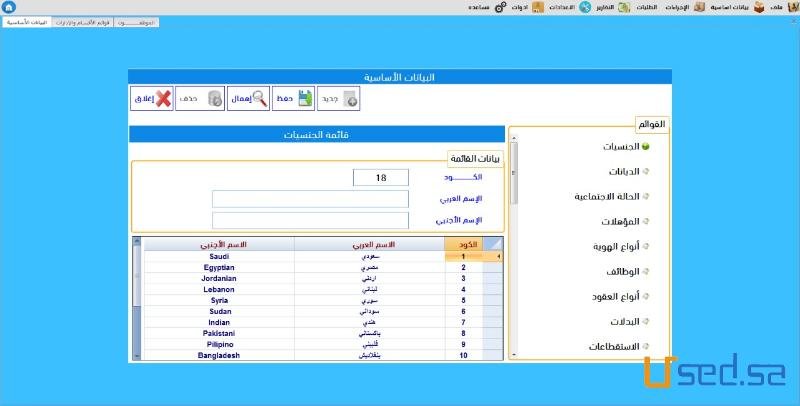Select the Jordanian row in the table
Image resolution: width=800 pixels, height=406 pixels.
pyautogui.click(x=323, y=278)
